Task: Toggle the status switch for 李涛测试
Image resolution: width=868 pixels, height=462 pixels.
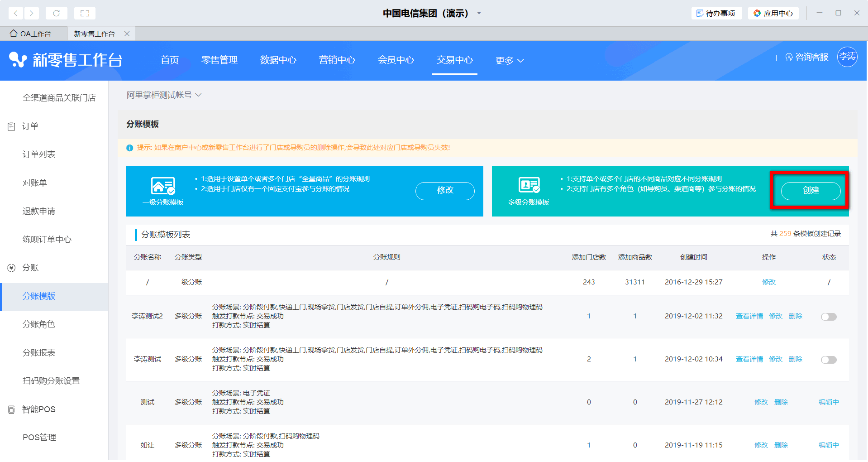Action: pyautogui.click(x=829, y=360)
